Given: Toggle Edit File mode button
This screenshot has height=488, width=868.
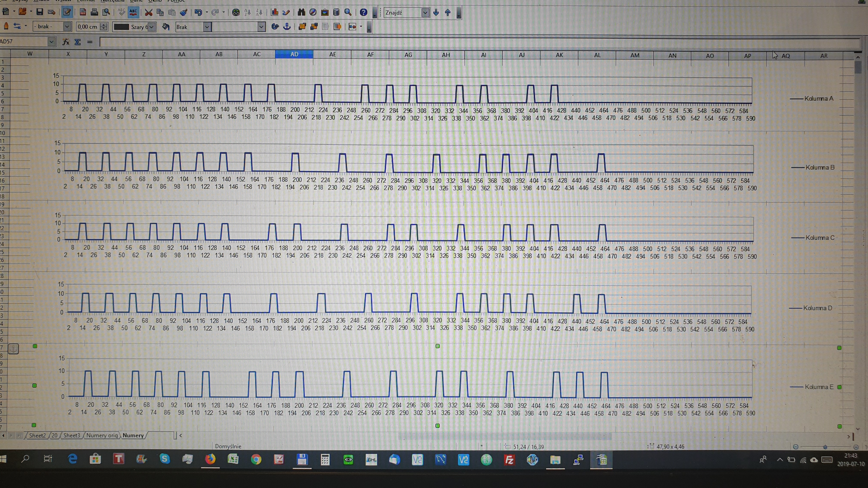Looking at the screenshot, I should tap(67, 12).
